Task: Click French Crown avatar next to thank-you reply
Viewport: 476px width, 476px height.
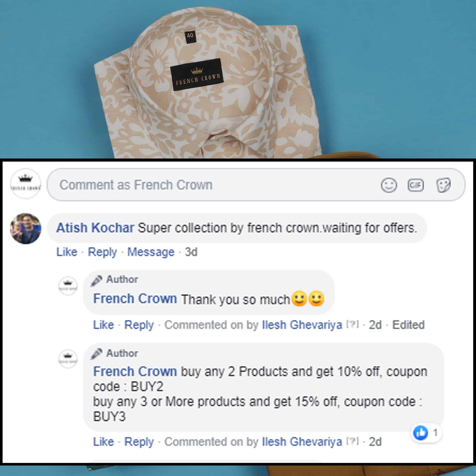Action: pos(68,286)
